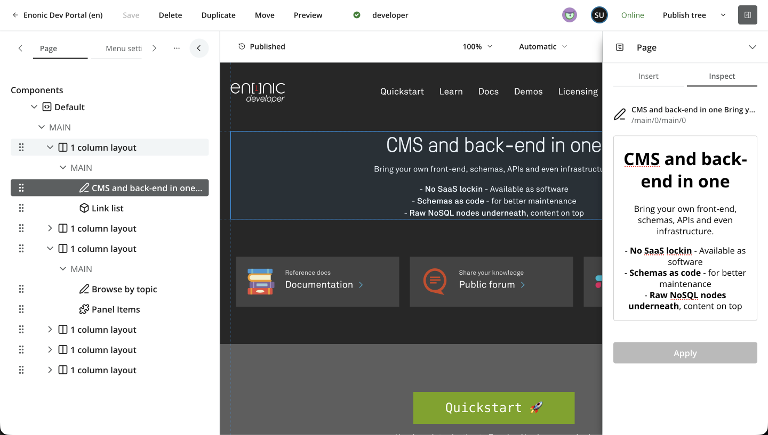Expand the second 1 column layout
Viewport: 768px width, 435px height.
(50, 228)
